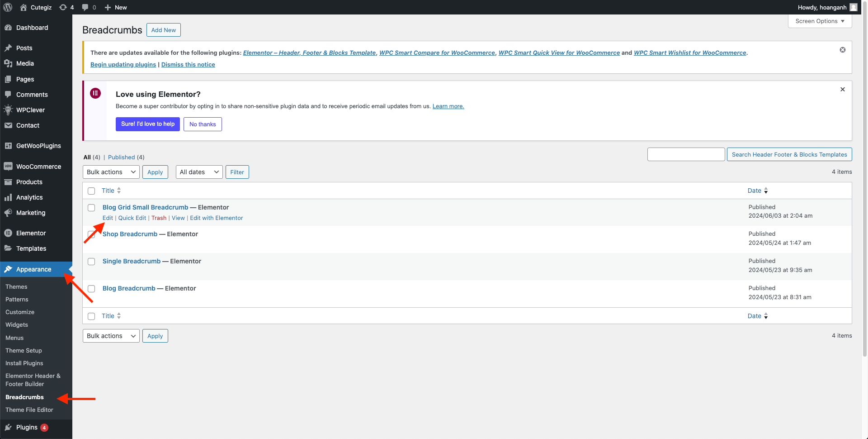This screenshot has width=868, height=439.
Task: Click the WordPress logo icon
Action: click(x=8, y=7)
